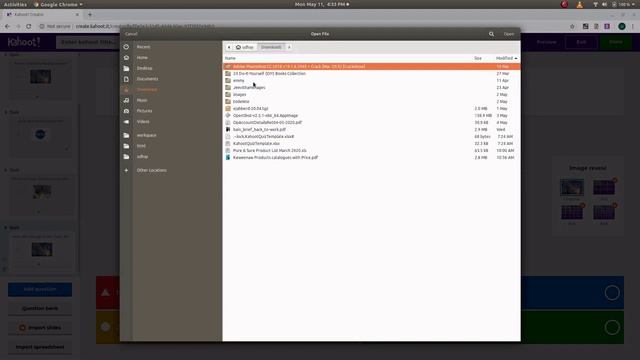The image size is (640, 360).
Task: Toggle sort on Modified column header
Action: [x=506, y=58]
